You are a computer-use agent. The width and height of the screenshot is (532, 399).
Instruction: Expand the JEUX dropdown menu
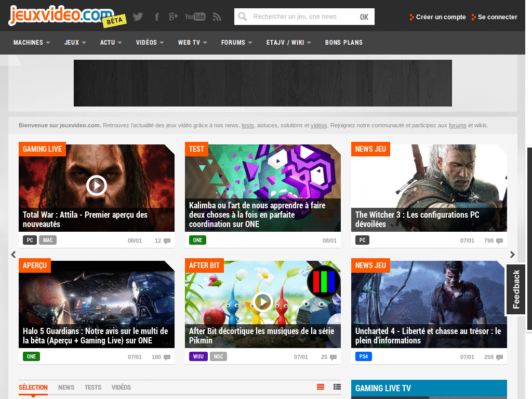coord(75,43)
